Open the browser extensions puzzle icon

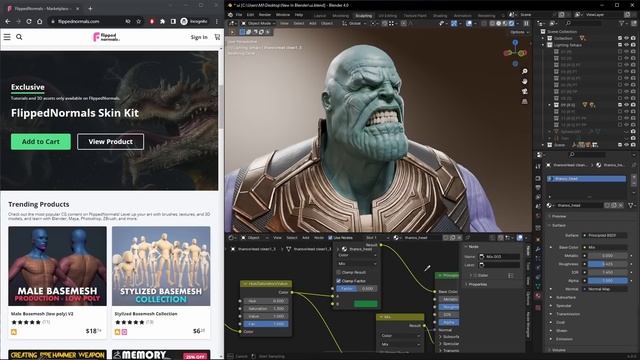tap(162, 21)
